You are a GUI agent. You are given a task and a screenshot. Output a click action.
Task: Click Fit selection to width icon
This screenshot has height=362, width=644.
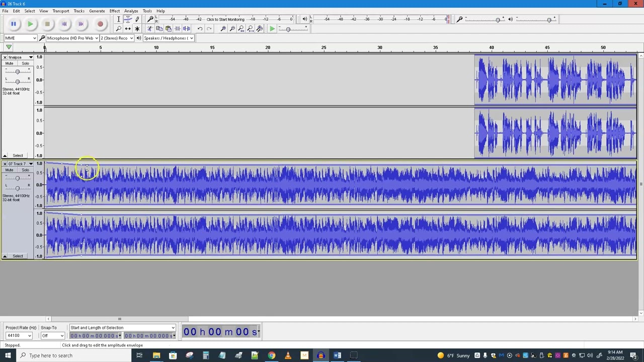(x=241, y=29)
